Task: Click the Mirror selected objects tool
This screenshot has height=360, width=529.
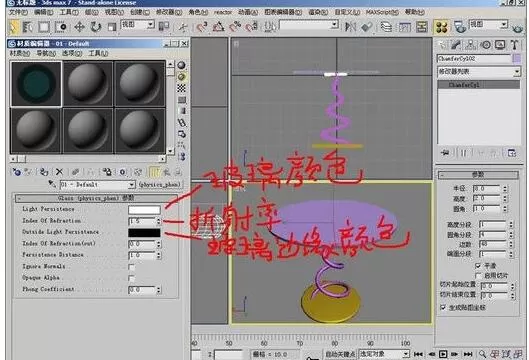Action: (x=350, y=27)
